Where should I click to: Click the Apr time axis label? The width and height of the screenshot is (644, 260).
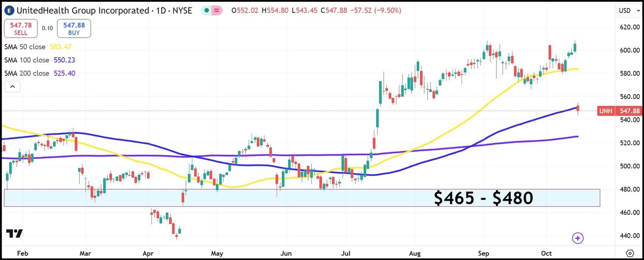pyautogui.click(x=148, y=253)
